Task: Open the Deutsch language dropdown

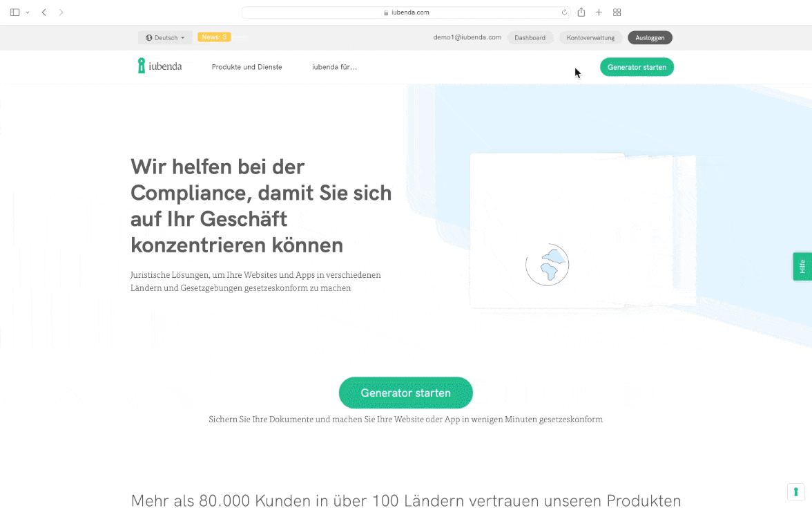Action: (165, 37)
